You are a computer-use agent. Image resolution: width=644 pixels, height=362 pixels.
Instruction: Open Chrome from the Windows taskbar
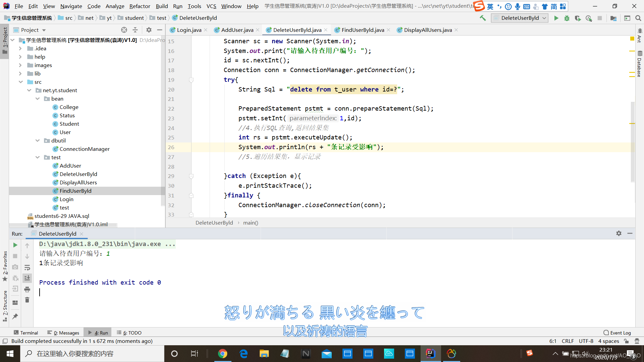[x=222, y=354]
